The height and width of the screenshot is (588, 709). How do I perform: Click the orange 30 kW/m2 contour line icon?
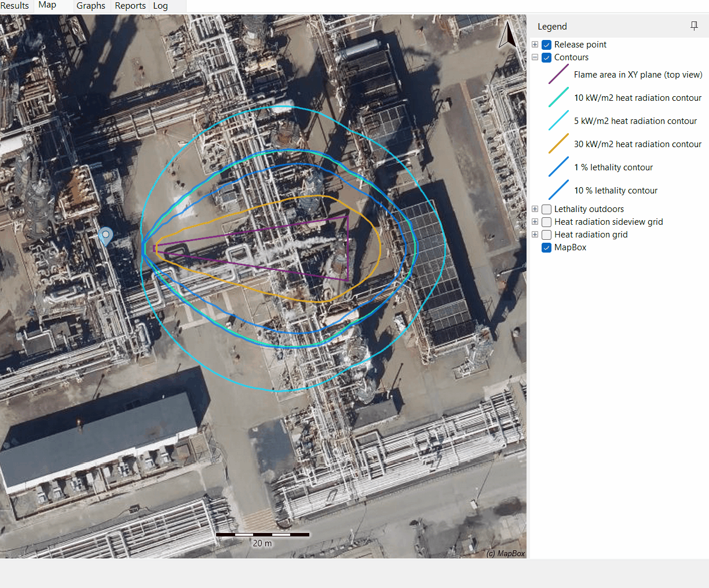[x=558, y=144]
